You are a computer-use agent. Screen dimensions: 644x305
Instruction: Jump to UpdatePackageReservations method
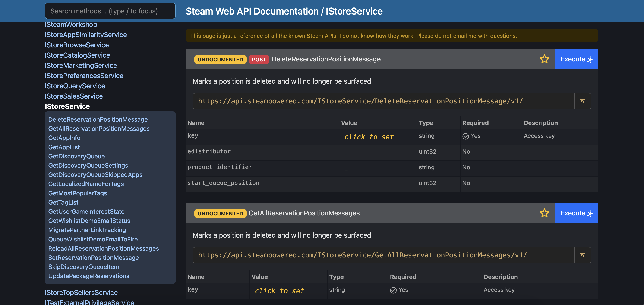pos(89,276)
